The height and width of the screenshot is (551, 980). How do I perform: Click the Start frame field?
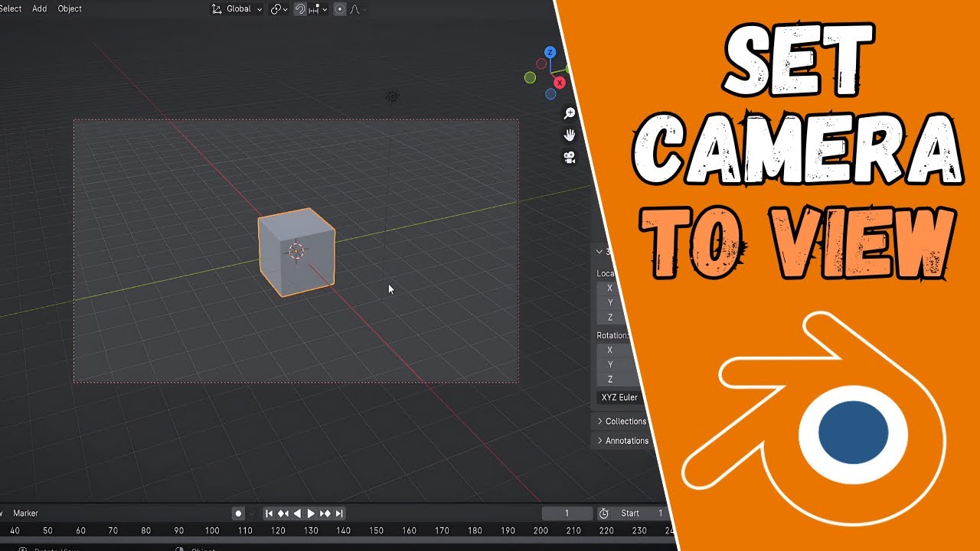(x=639, y=513)
